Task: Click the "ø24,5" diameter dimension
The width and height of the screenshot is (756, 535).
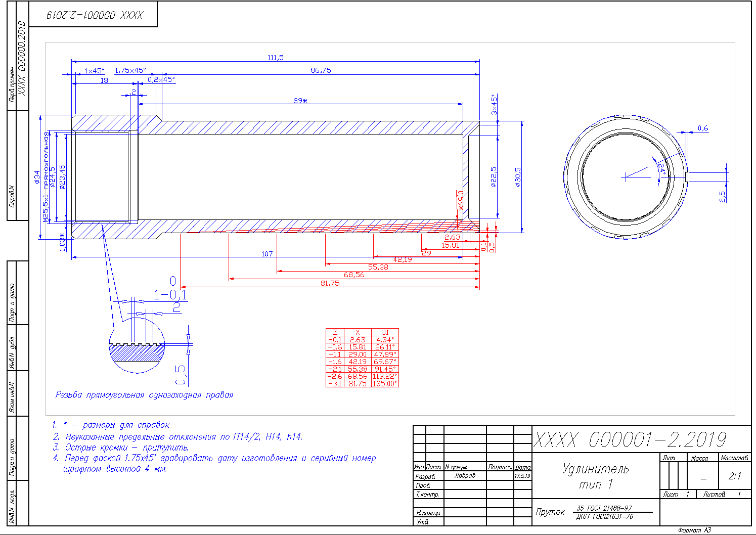Action: [x=52, y=177]
